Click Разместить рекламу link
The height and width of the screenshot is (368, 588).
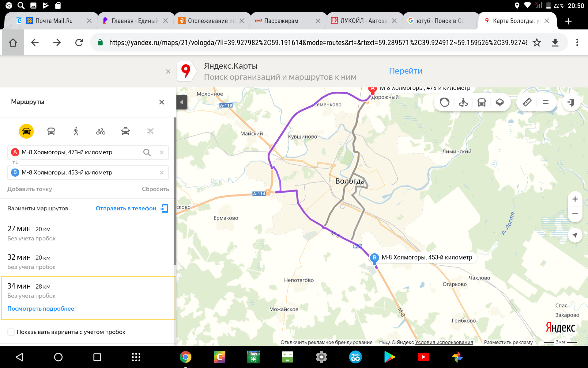(x=508, y=342)
